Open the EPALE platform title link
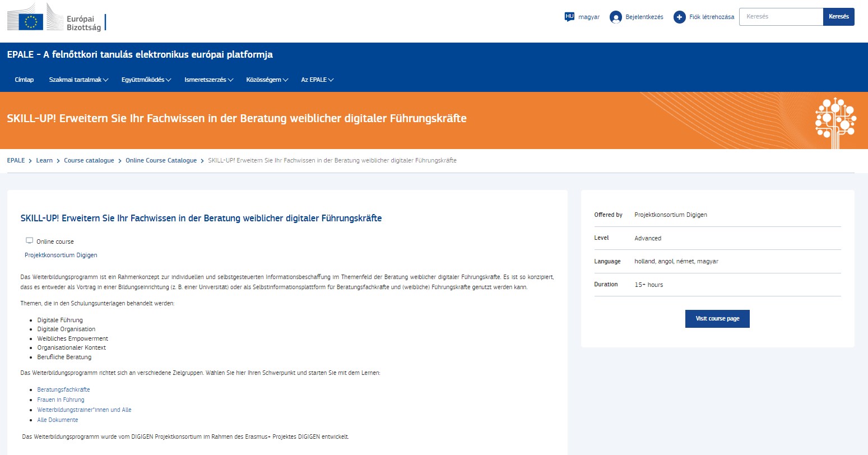 coord(140,54)
